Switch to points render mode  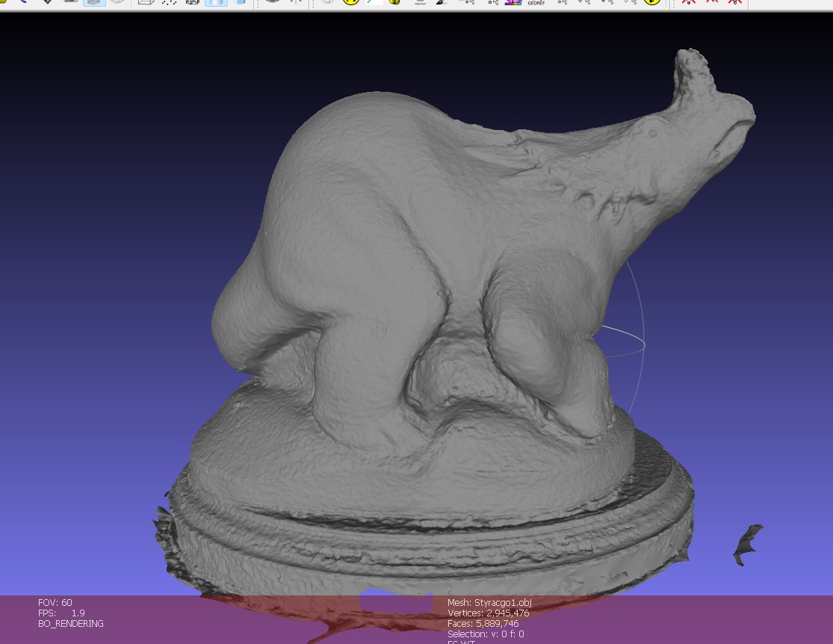pyautogui.click(x=170, y=2)
